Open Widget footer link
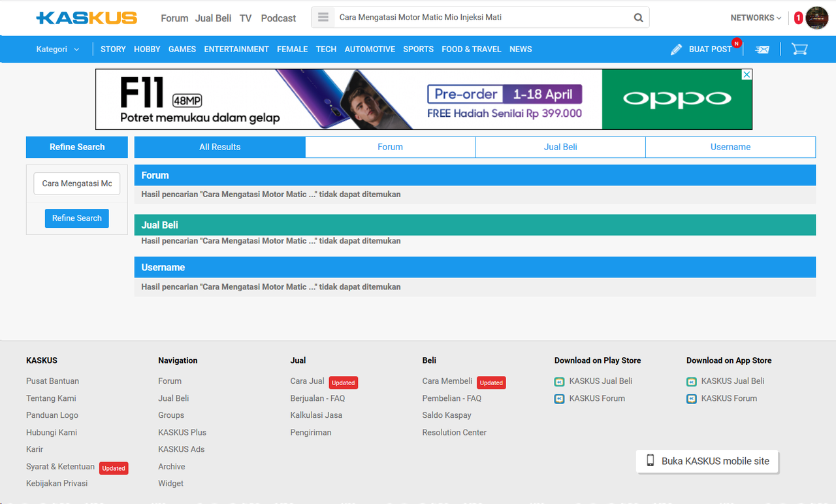 tap(170, 484)
